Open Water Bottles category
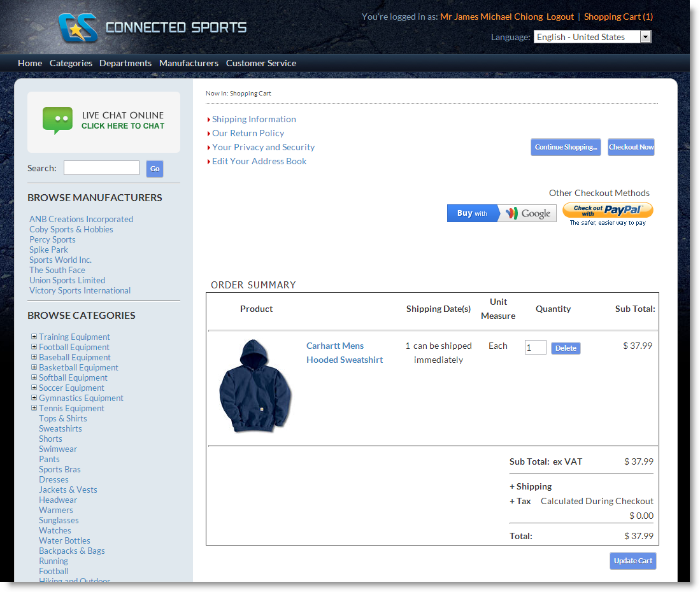 (x=65, y=540)
